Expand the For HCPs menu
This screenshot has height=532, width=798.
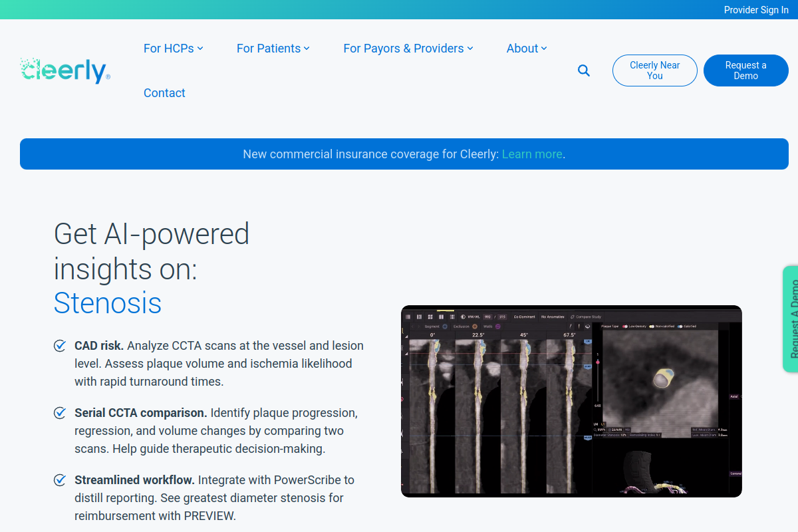[174, 49]
